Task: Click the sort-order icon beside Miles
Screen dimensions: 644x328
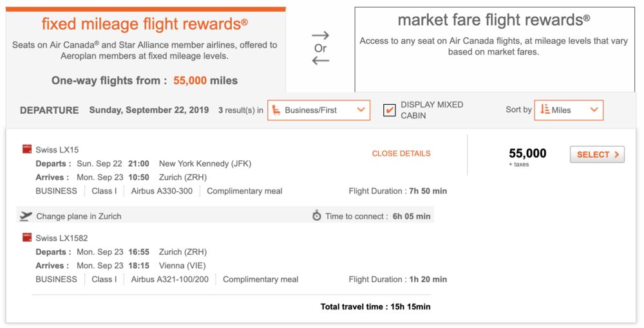Action: pos(544,110)
